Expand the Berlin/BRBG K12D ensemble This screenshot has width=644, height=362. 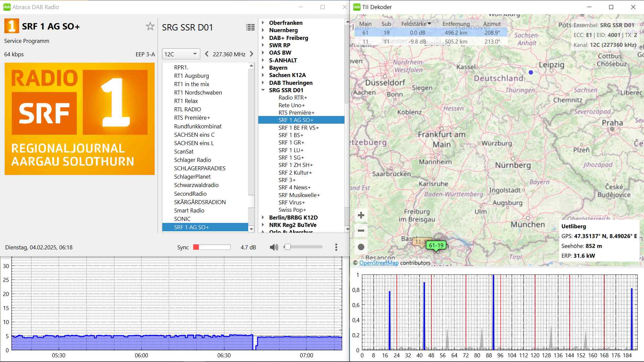pos(263,218)
